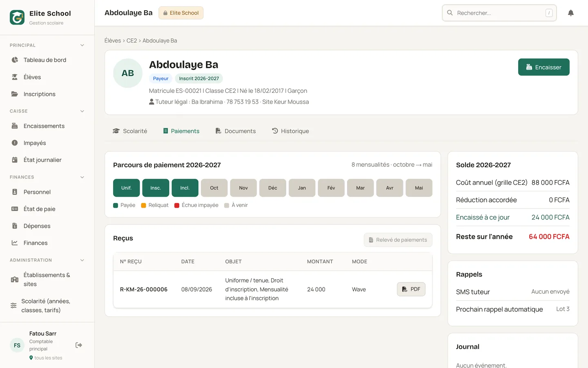Collapse the FINANCES sidebar section
588x368 pixels.
click(x=82, y=177)
